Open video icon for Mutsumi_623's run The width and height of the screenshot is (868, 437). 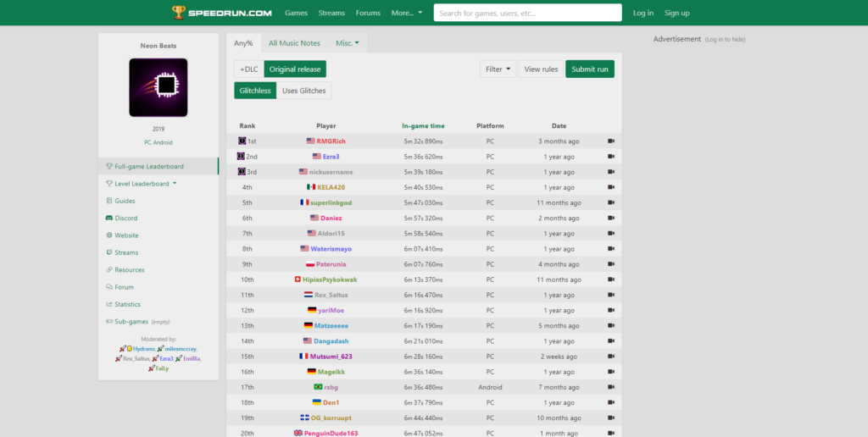pyautogui.click(x=611, y=357)
